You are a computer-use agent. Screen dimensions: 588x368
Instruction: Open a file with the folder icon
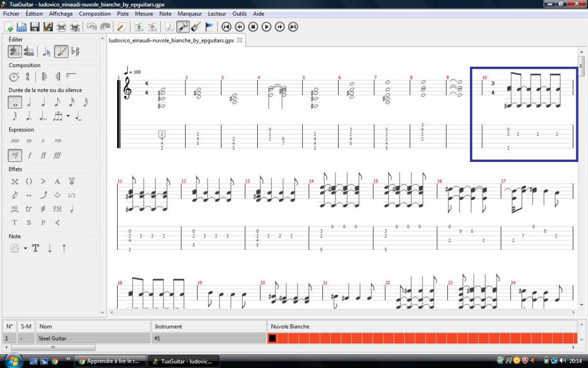[x=22, y=27]
